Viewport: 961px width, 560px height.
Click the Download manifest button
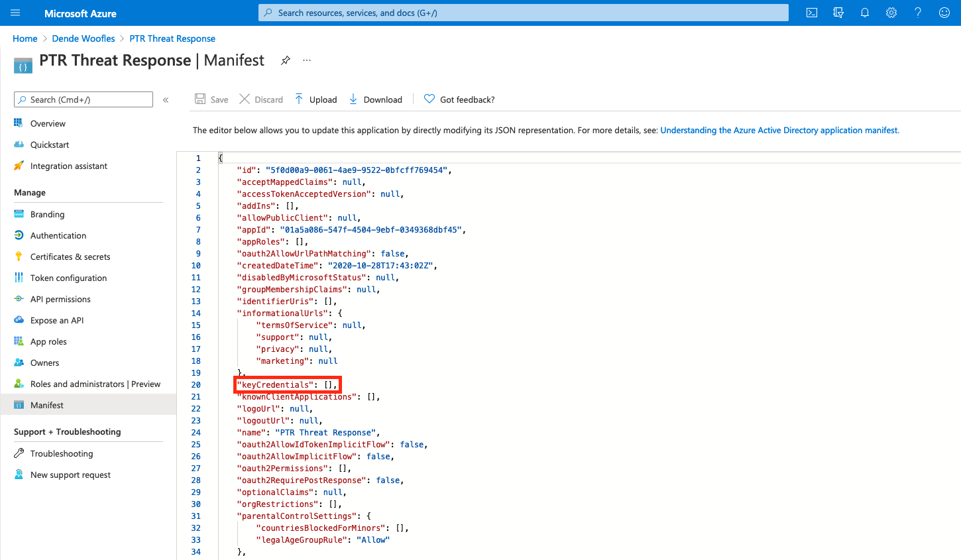click(x=376, y=99)
